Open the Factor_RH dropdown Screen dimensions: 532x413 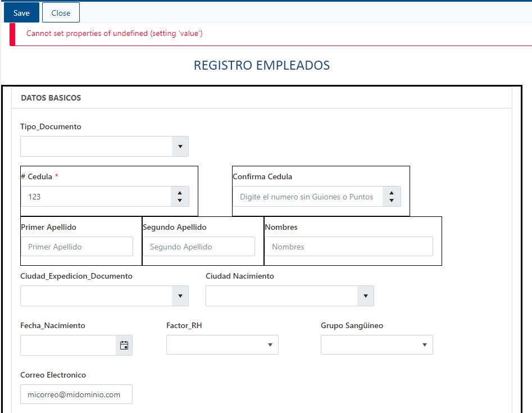point(222,345)
